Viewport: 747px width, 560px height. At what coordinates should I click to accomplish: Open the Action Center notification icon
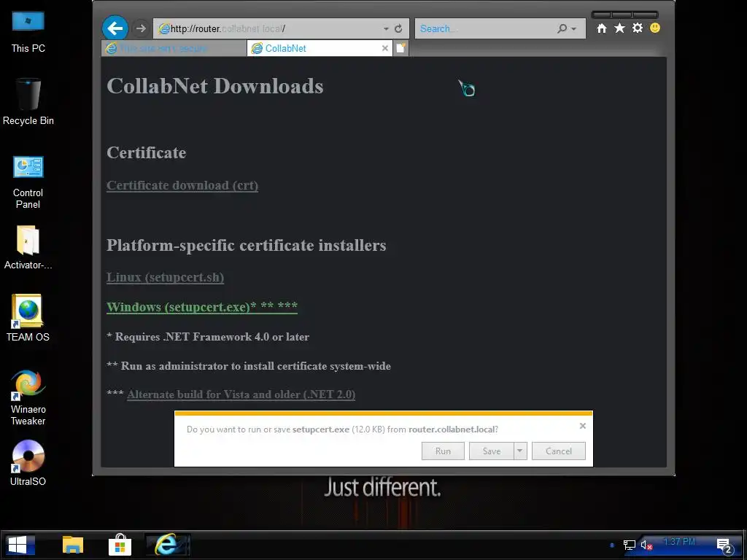point(724,545)
